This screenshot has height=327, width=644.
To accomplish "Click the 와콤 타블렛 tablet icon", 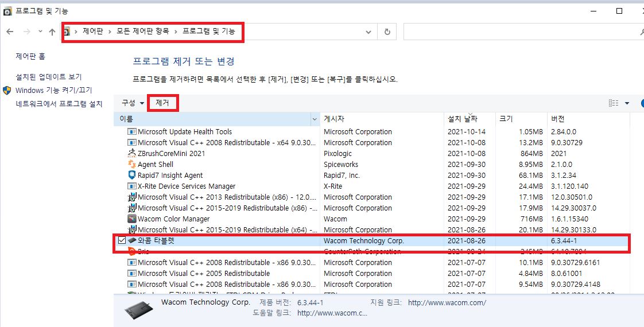I will pyautogui.click(x=132, y=240).
